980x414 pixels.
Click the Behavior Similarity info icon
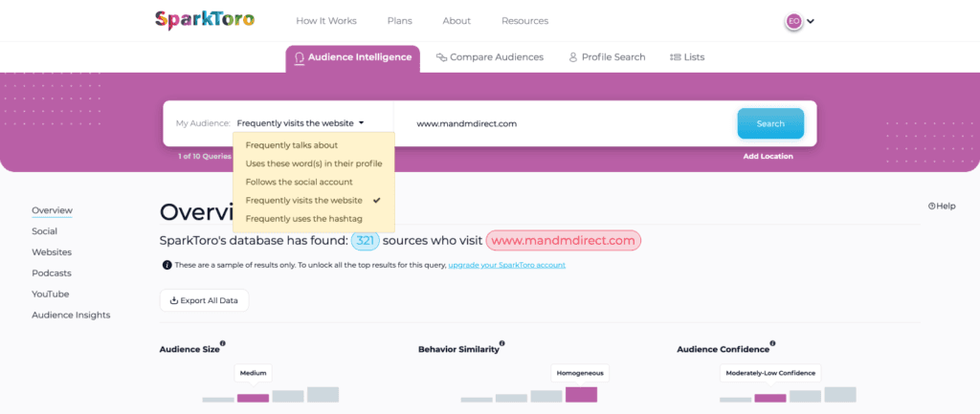(x=502, y=343)
